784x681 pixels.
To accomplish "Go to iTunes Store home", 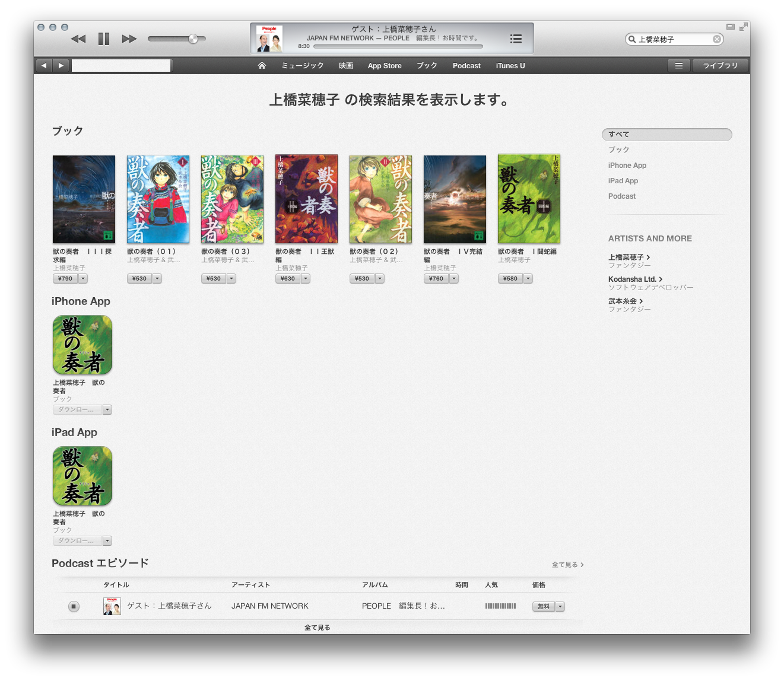I will pos(262,65).
